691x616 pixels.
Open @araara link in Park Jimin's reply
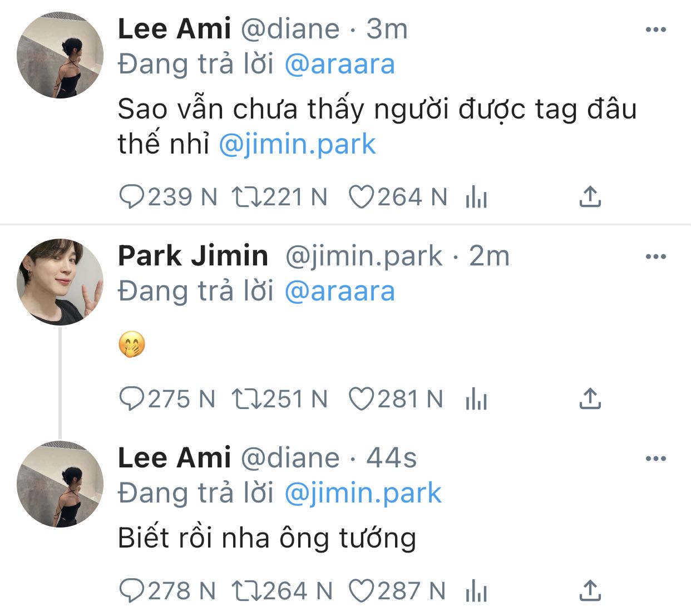click(x=339, y=292)
